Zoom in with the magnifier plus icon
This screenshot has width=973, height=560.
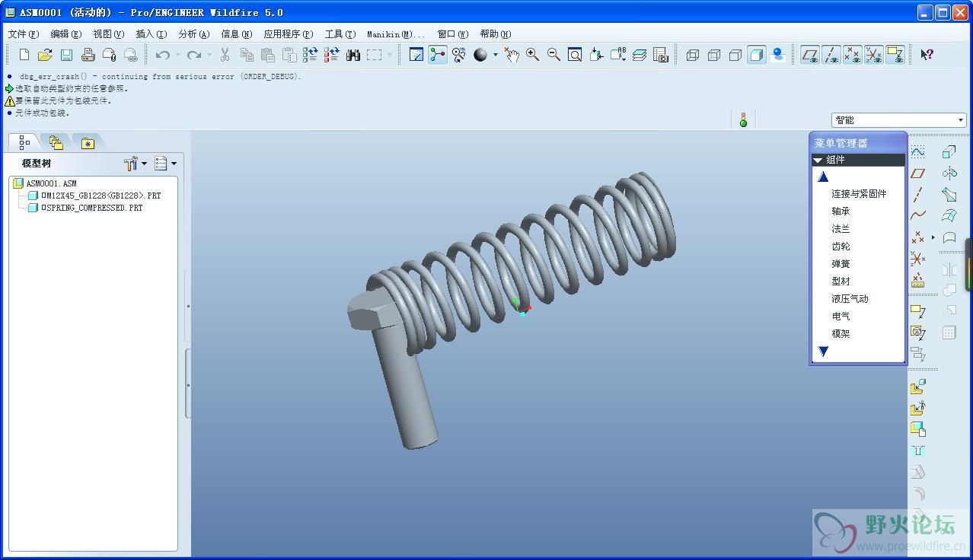click(532, 55)
